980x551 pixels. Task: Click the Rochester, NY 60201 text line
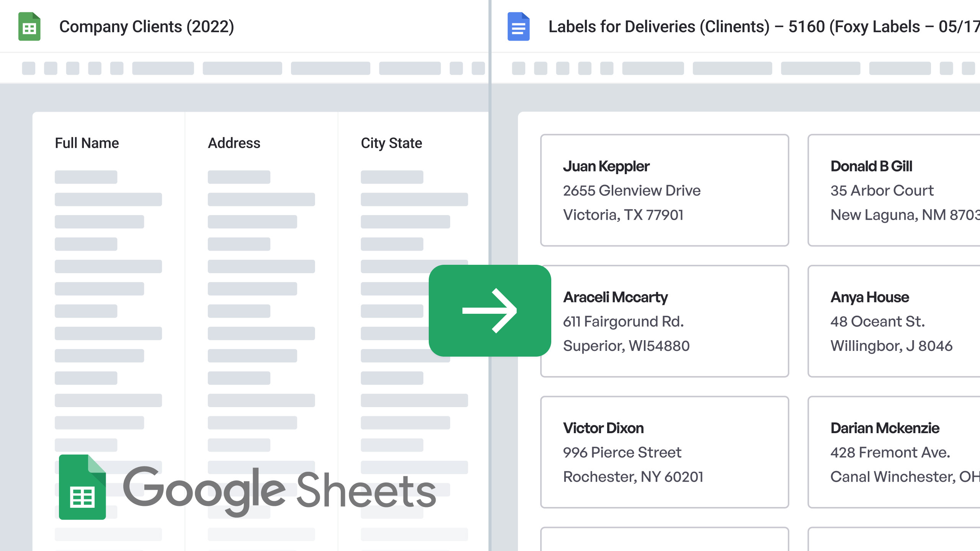pyautogui.click(x=633, y=477)
